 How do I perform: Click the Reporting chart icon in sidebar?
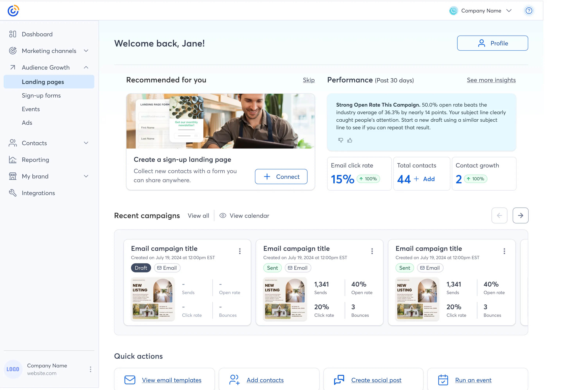click(13, 160)
